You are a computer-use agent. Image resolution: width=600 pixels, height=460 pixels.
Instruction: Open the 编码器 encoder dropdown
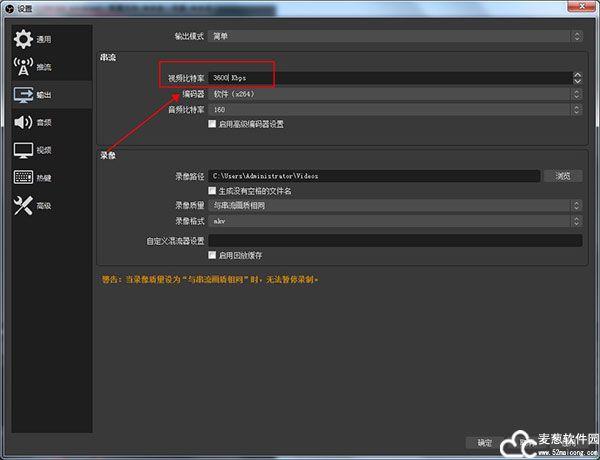pos(394,94)
